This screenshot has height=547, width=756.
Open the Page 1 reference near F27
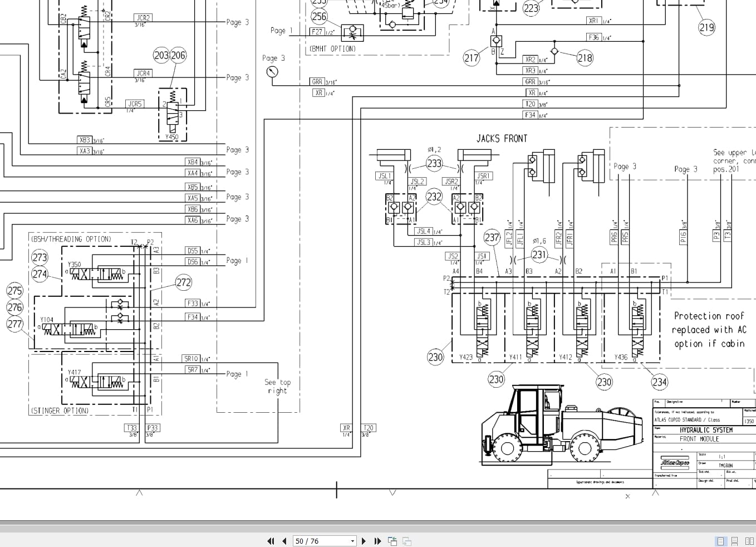coord(281,31)
